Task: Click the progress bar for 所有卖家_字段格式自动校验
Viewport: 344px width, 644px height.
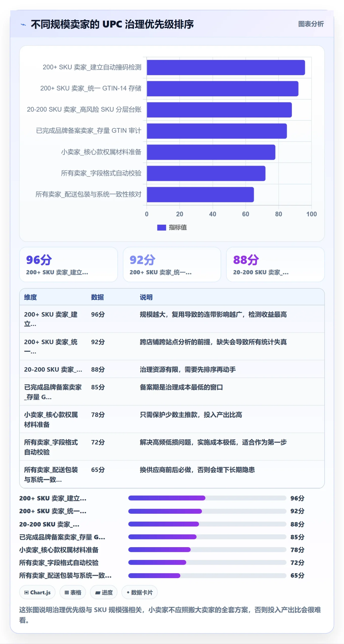Action: [207, 562]
